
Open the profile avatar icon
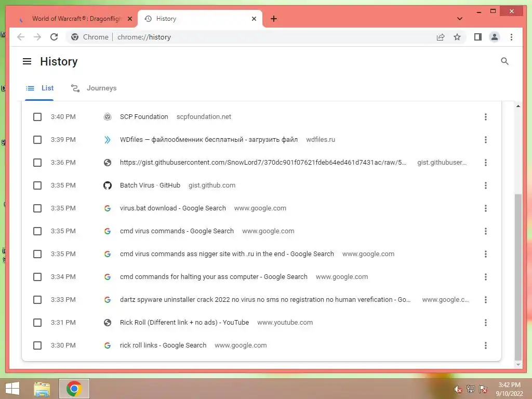[x=495, y=37]
